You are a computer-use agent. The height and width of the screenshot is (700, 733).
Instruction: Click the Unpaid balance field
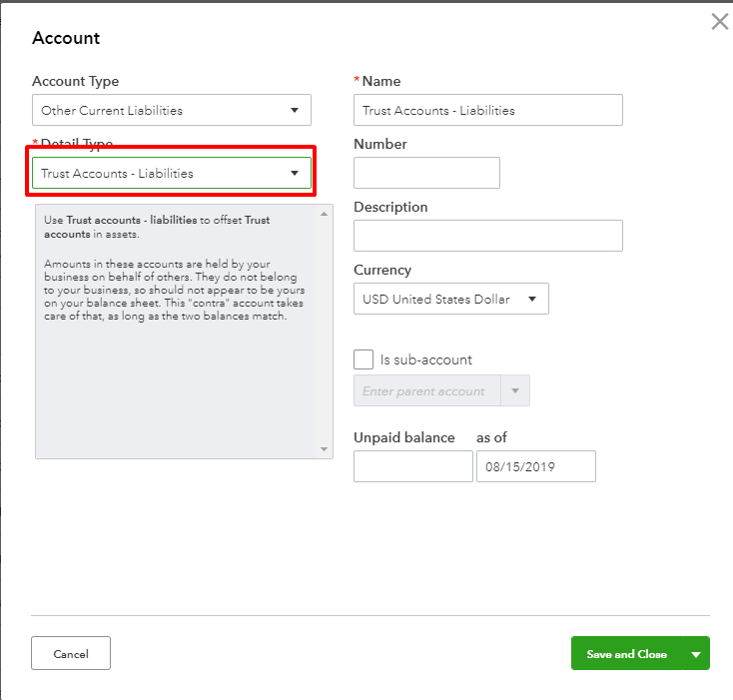(412, 466)
